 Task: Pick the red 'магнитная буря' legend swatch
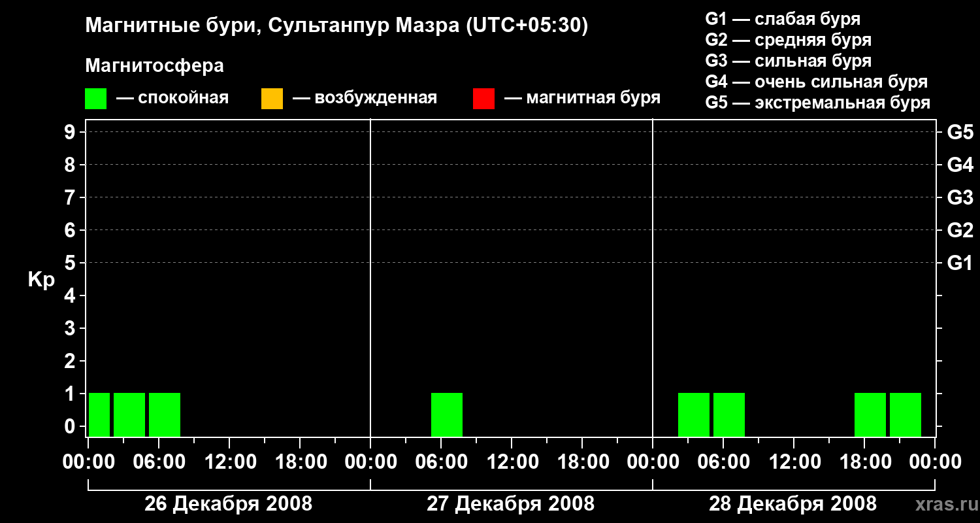pos(483,99)
